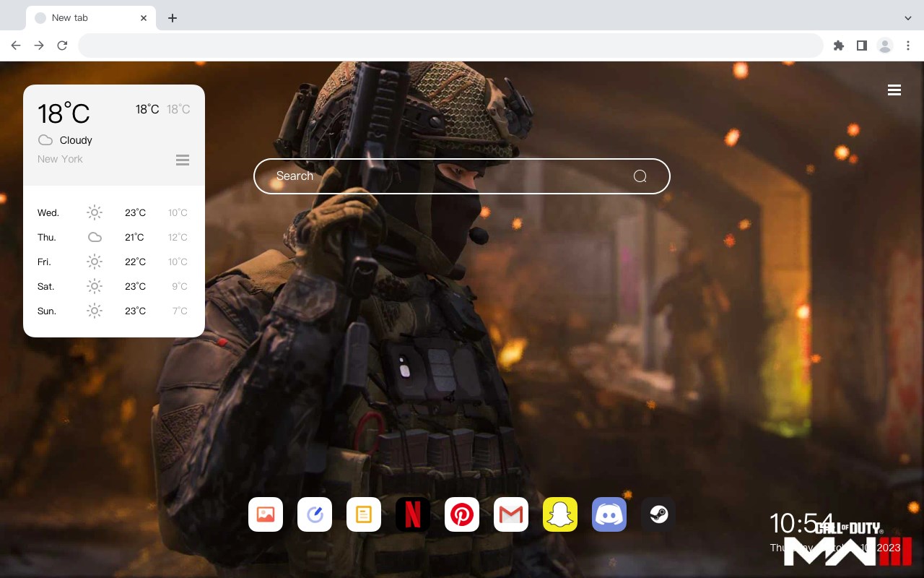This screenshot has width=924, height=578.
Task: Go forward to the next page
Action: (39, 46)
